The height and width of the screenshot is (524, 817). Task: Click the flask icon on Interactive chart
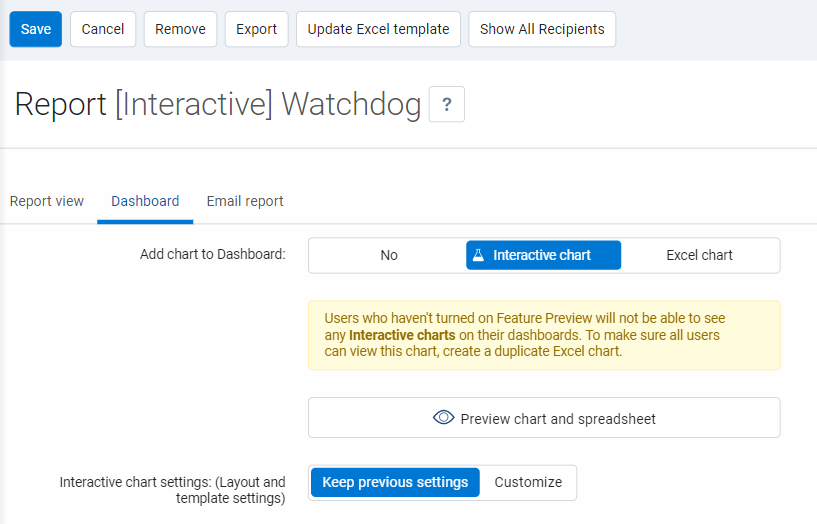[x=478, y=255]
